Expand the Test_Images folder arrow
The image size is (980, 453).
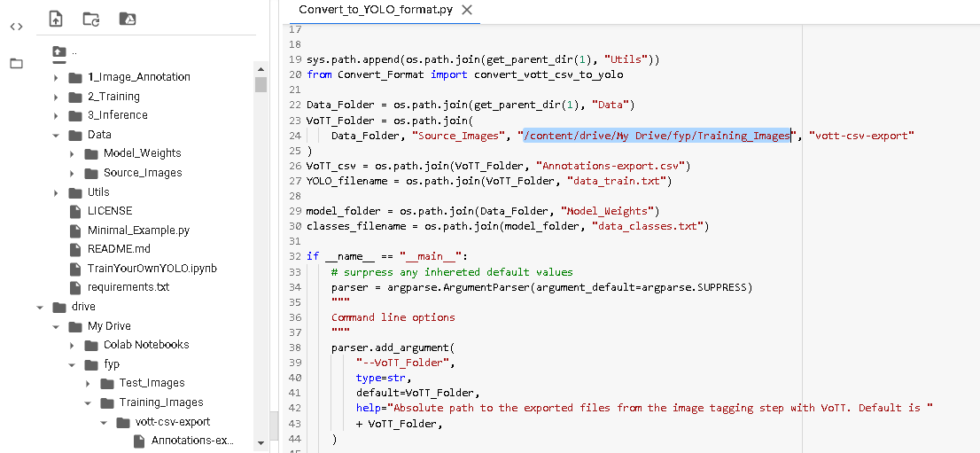88,384
